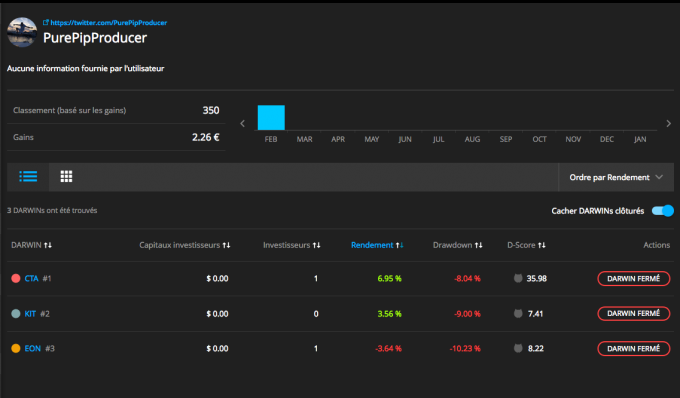This screenshot has height=398, width=680.
Task: Go to next months with right chevron
Action: 668,124
